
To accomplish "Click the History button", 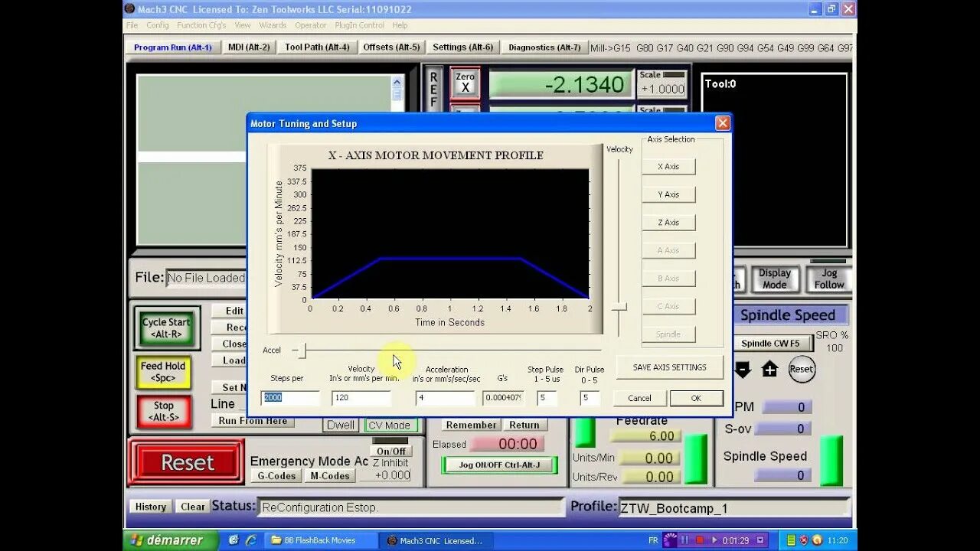I will coord(151,507).
